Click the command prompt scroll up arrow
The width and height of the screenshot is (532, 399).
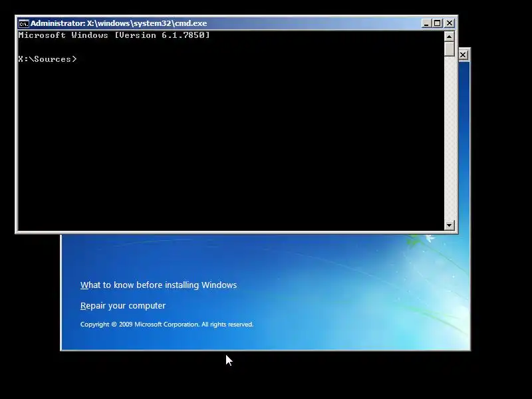coord(450,37)
